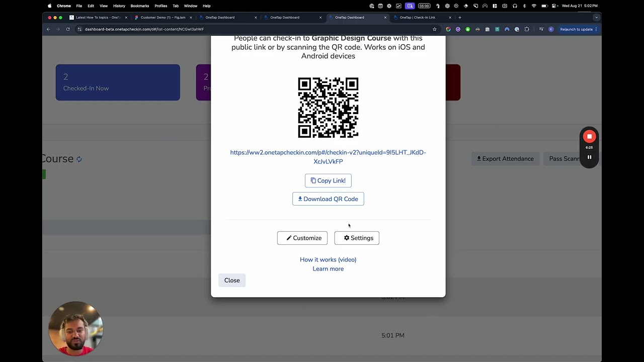Image resolution: width=644 pixels, height=362 pixels.
Task: Bookmark this page with the star icon
Action: (x=435, y=29)
